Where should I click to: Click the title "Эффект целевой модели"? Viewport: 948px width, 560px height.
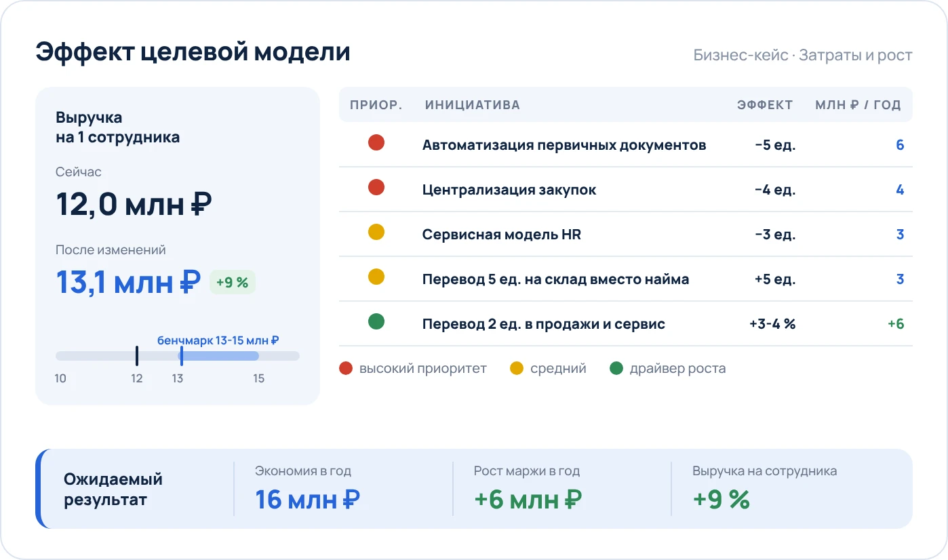[193, 53]
